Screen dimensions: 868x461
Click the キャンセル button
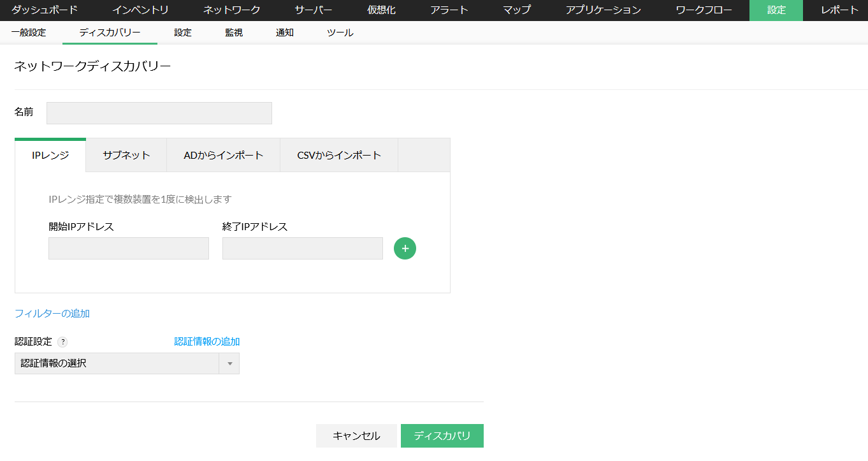pyautogui.click(x=356, y=436)
